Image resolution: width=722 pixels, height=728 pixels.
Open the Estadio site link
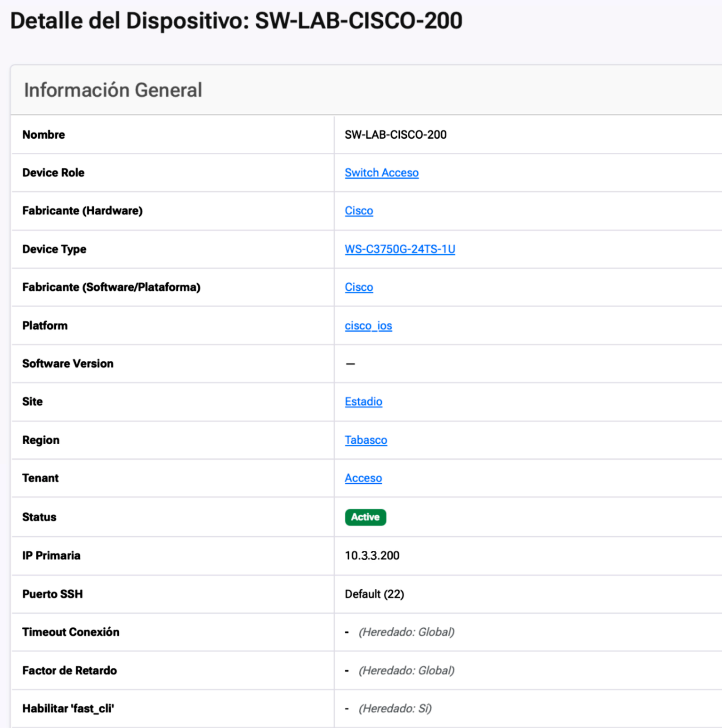click(x=363, y=402)
